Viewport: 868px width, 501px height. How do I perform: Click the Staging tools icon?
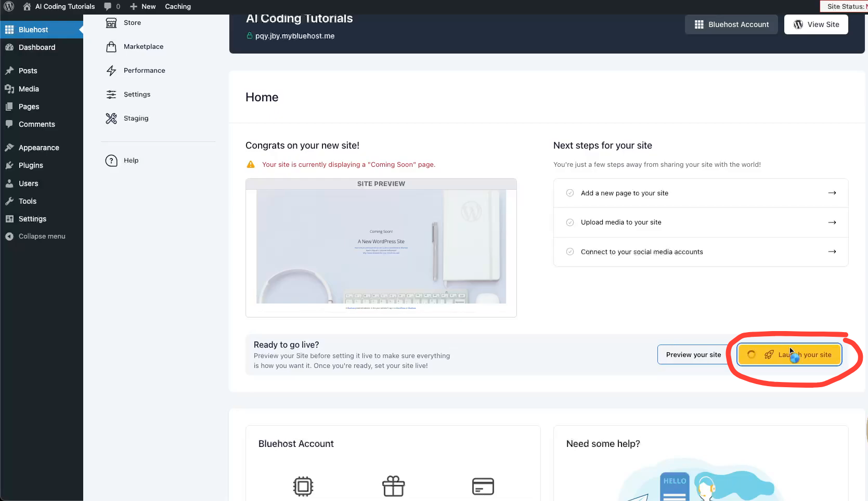pos(111,118)
